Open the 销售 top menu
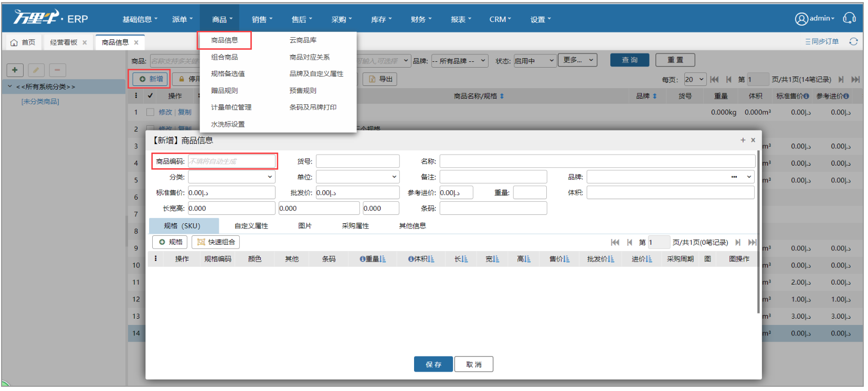 262,19
